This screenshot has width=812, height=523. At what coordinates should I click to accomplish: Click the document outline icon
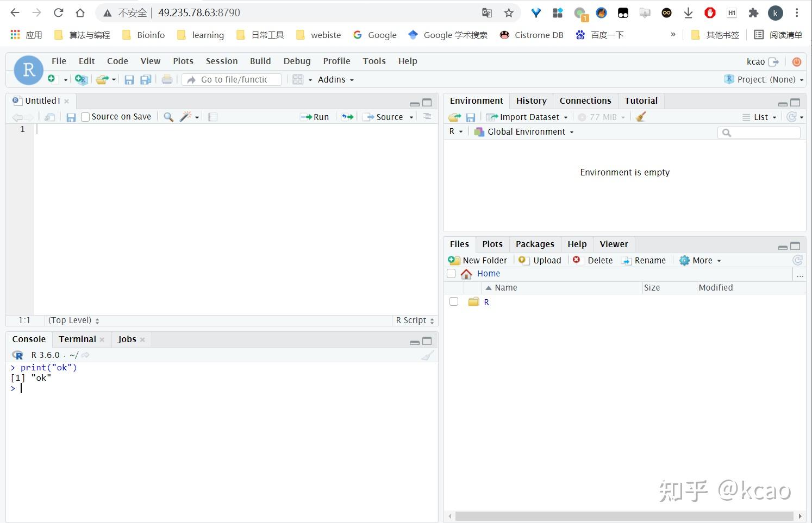tap(427, 116)
